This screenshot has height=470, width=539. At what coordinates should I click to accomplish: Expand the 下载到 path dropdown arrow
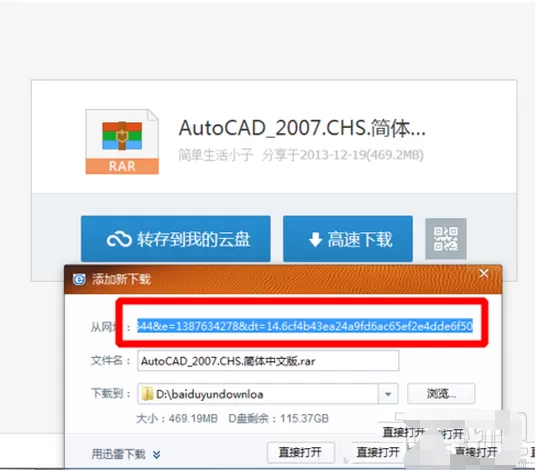click(x=388, y=394)
